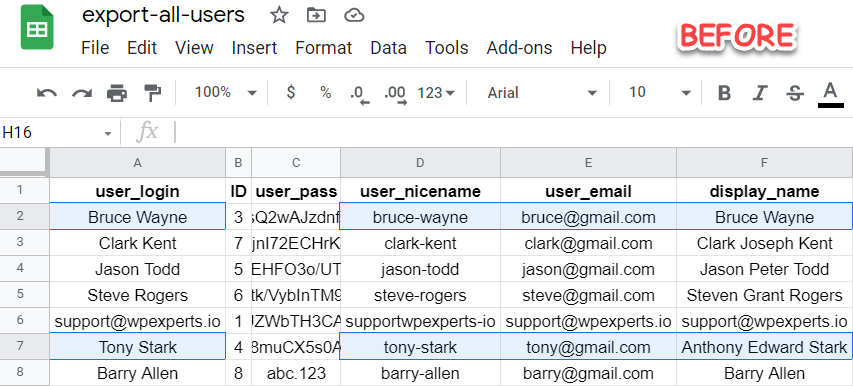Select column E header

589,162
